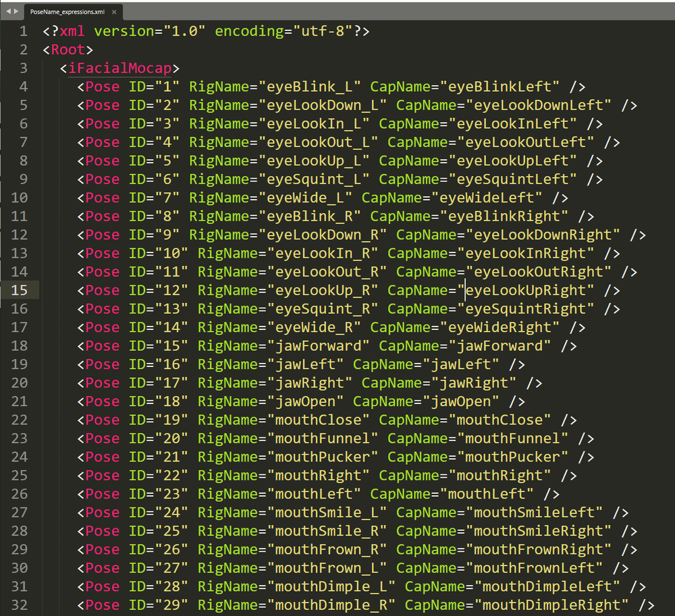Click RigName value mouthClose
Image resolution: width=675 pixels, height=616 pixels.
pyautogui.click(x=318, y=420)
